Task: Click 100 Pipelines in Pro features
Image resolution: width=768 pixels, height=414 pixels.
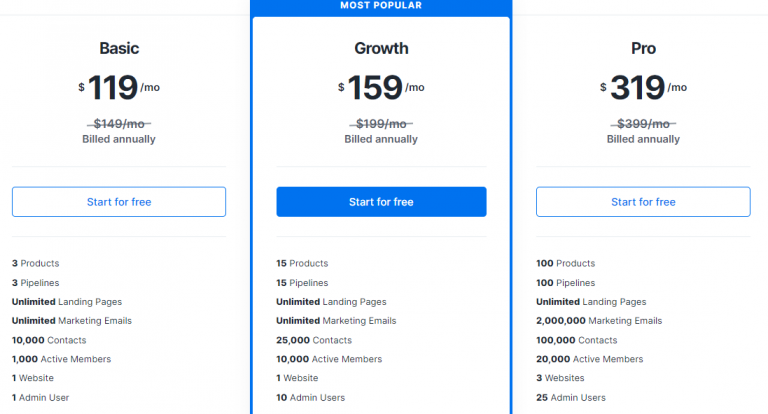Action: click(x=566, y=283)
